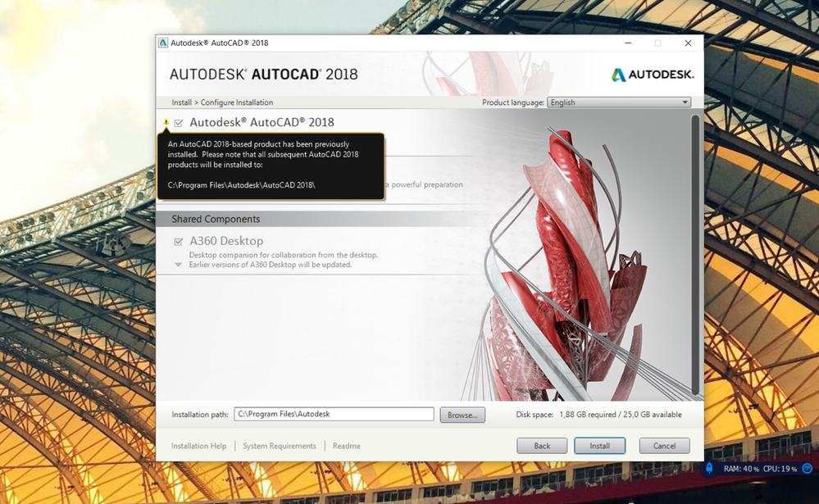Click the RAM: 40 % indicator
This screenshot has height=504, width=819.
741,469
